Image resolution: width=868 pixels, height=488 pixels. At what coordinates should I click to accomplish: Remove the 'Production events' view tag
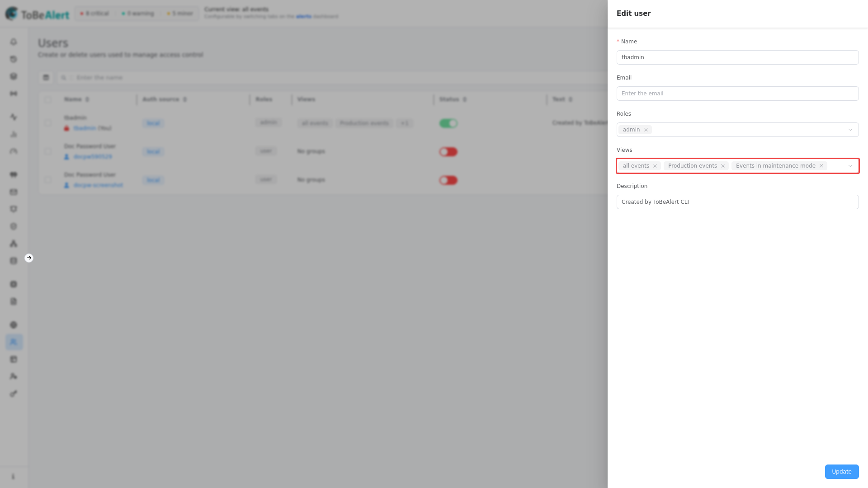click(723, 166)
